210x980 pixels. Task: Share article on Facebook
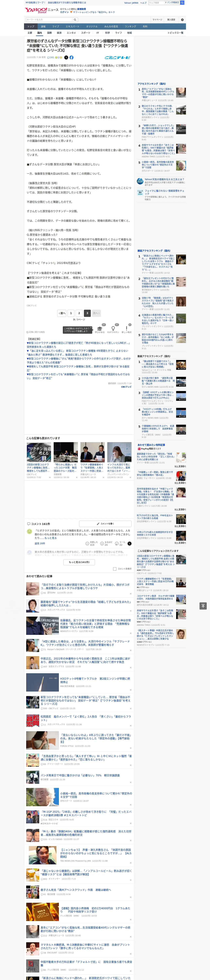point(71,57)
